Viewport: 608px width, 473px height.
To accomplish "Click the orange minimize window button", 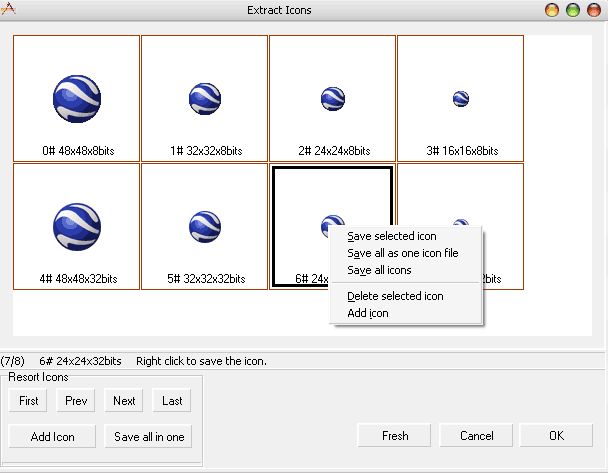I will tap(552, 10).
